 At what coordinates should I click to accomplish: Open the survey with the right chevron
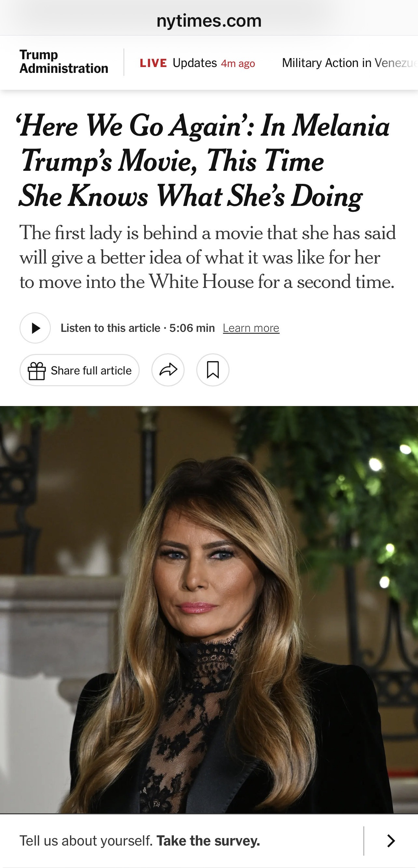391,841
